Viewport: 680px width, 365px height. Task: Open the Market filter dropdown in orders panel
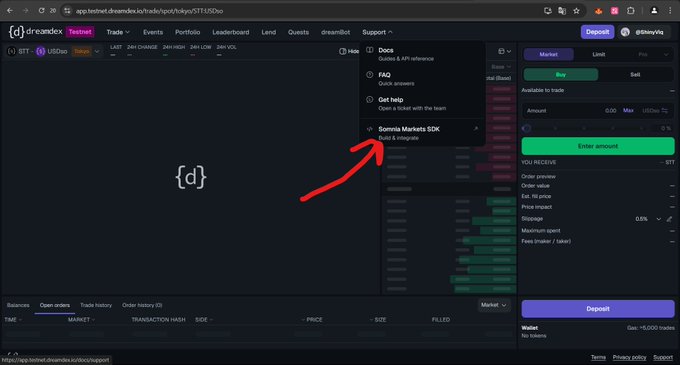coord(494,305)
